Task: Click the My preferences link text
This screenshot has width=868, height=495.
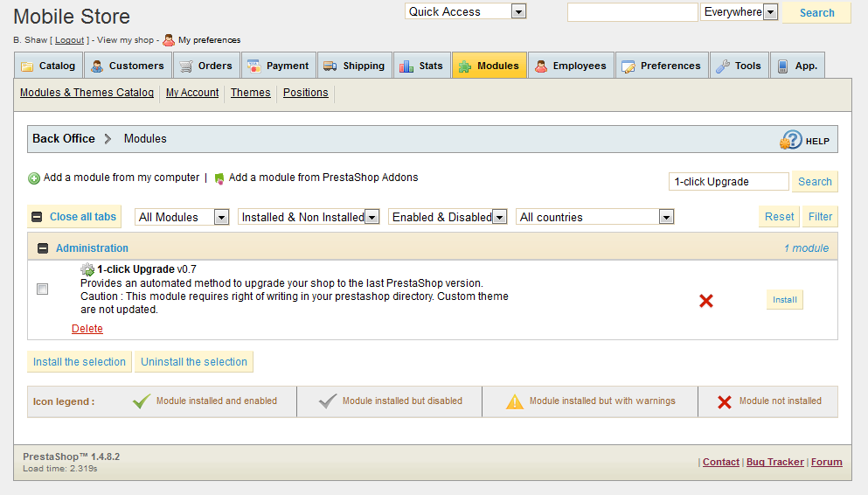Action: [x=209, y=40]
